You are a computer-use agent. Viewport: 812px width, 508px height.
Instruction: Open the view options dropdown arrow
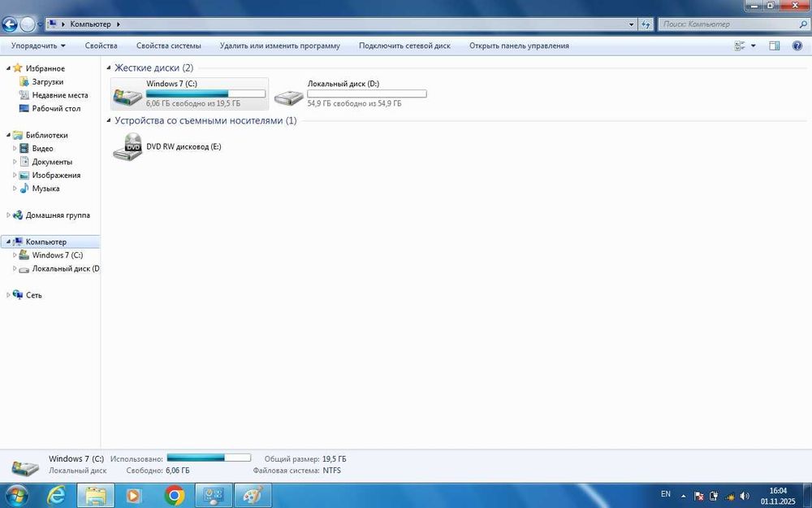(753, 46)
